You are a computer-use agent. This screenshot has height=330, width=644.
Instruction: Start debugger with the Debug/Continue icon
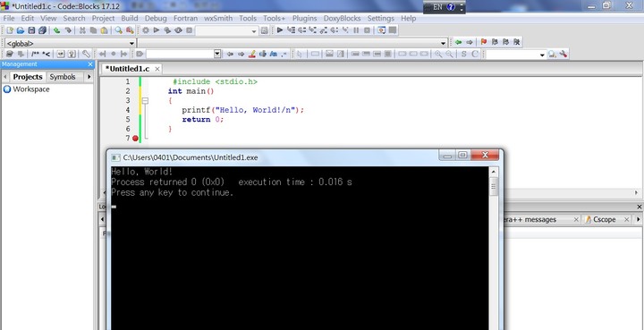point(280,30)
